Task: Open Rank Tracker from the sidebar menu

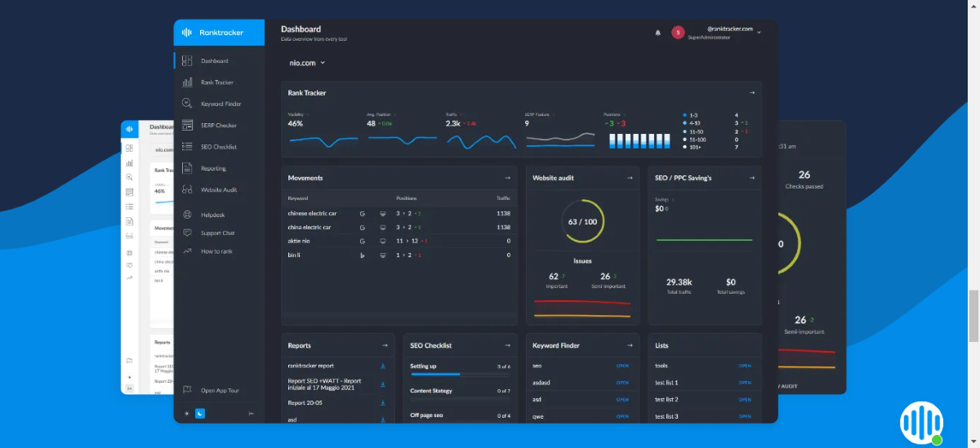Action: point(219,82)
